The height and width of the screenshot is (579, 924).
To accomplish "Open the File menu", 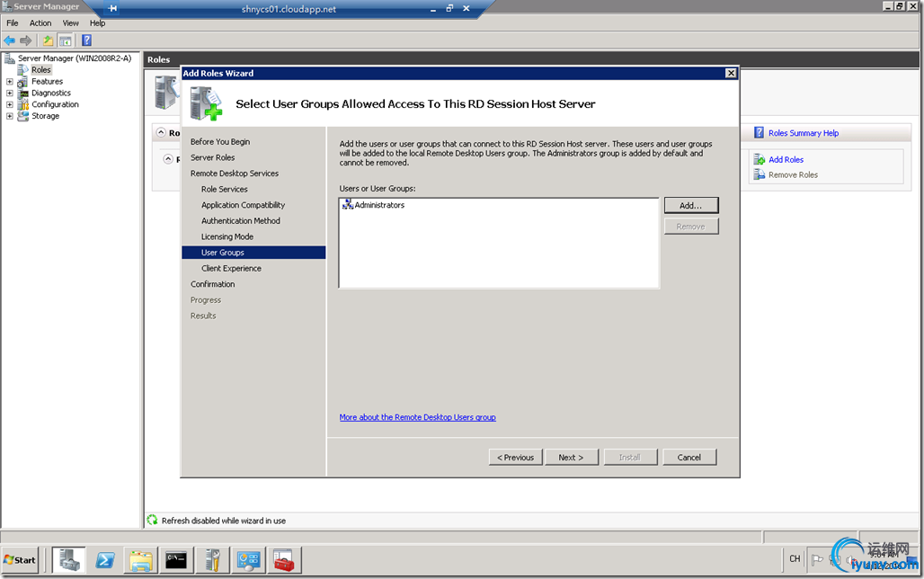I will [x=13, y=23].
